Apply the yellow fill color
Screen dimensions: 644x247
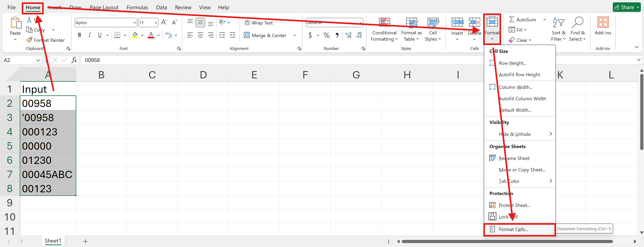(135, 35)
